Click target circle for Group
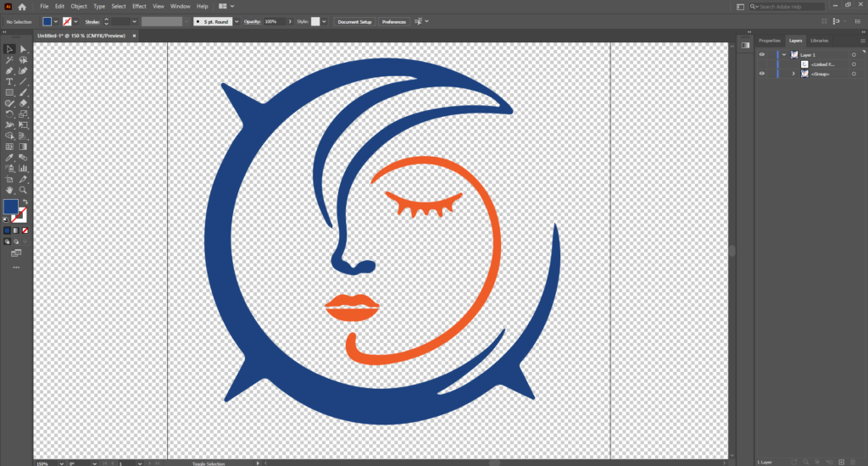The width and height of the screenshot is (868, 466). coord(854,74)
